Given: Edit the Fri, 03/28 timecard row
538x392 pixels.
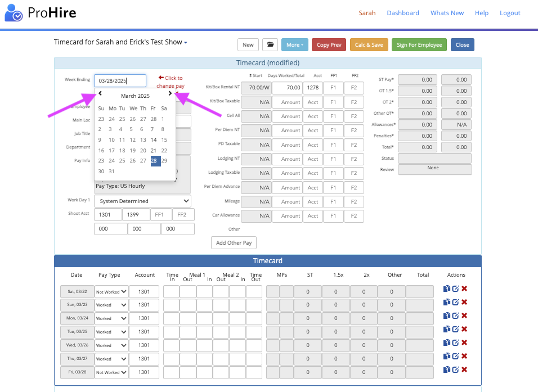Looking at the screenshot, I should click(455, 370).
